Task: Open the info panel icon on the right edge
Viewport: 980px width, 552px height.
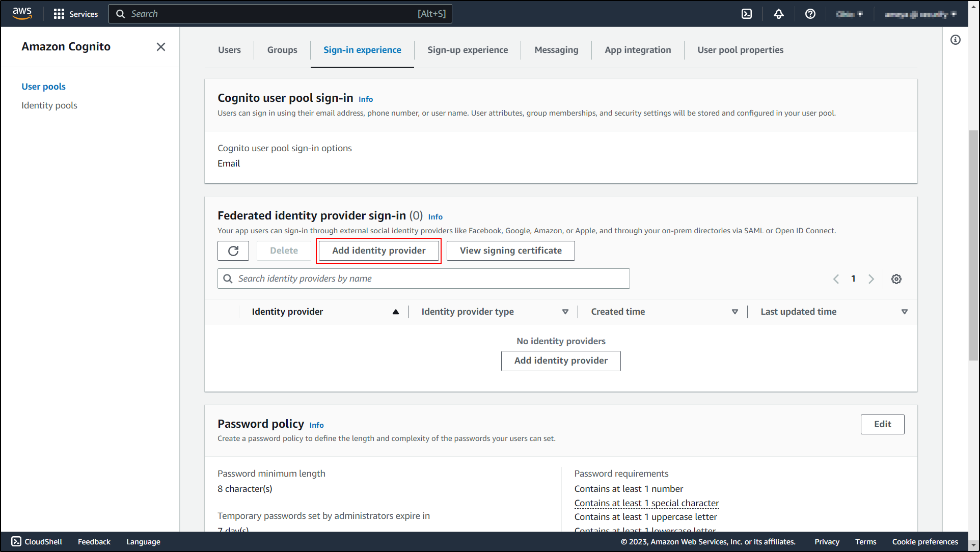Action: pos(956,40)
